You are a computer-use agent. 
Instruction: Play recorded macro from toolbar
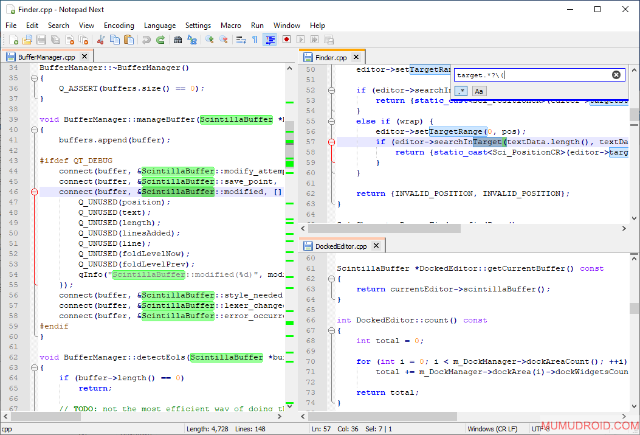click(x=301, y=40)
